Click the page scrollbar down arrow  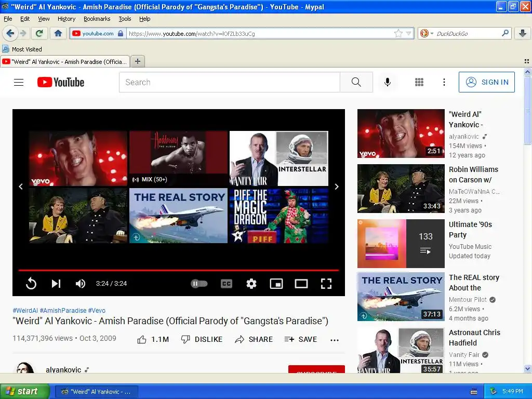[527, 368]
